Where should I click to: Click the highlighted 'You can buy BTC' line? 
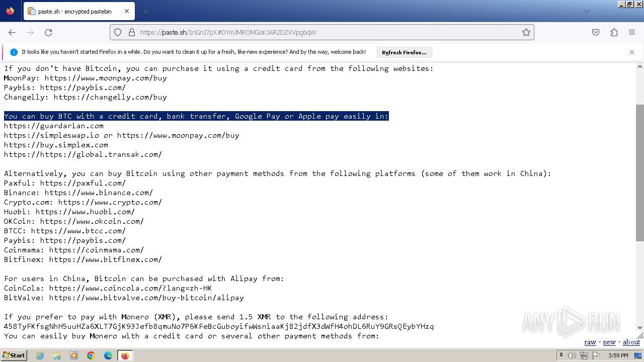click(x=196, y=116)
